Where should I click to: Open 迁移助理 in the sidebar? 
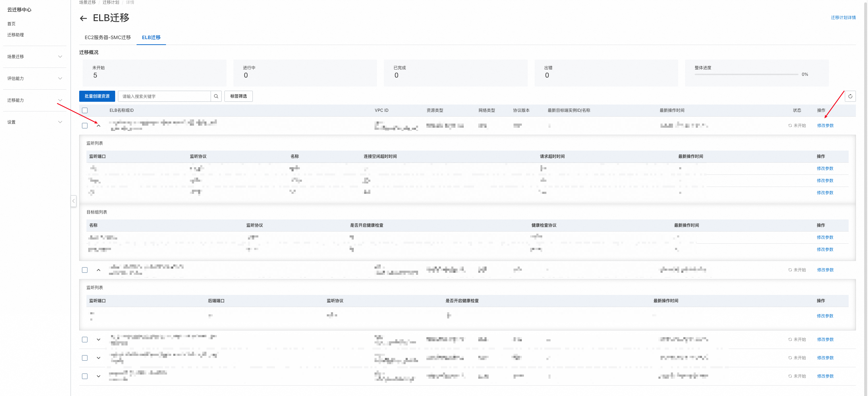(16, 35)
